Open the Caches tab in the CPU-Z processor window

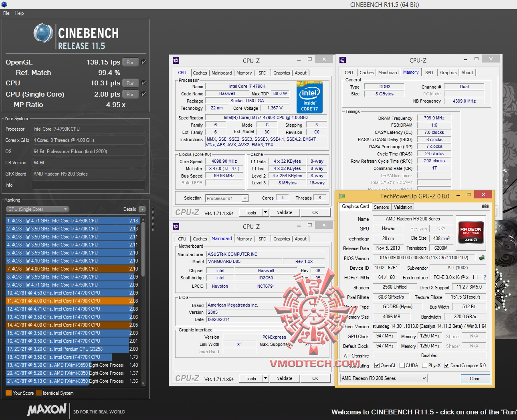click(x=200, y=73)
